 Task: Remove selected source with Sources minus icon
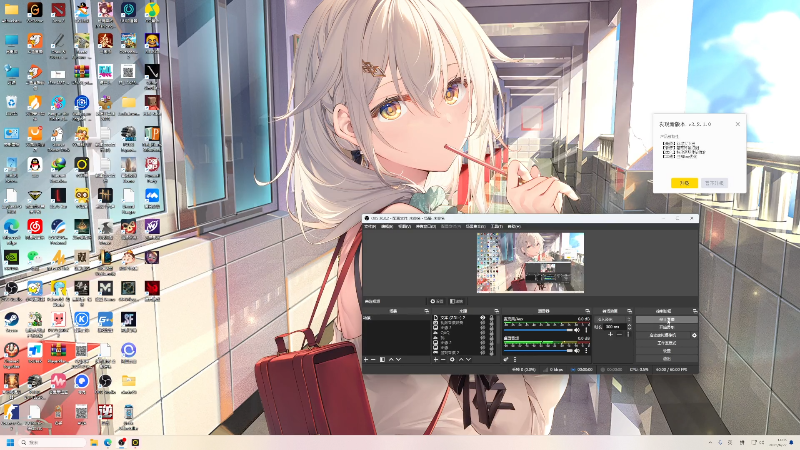(x=443, y=360)
